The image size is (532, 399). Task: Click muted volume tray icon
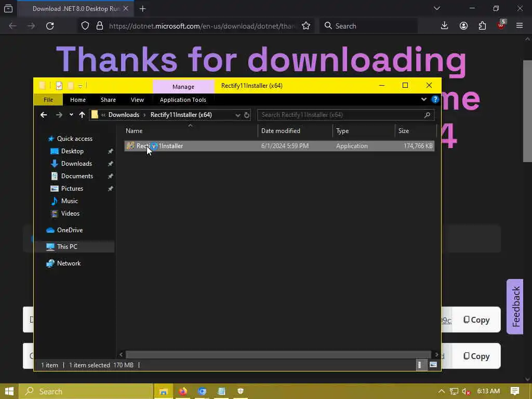point(466,392)
